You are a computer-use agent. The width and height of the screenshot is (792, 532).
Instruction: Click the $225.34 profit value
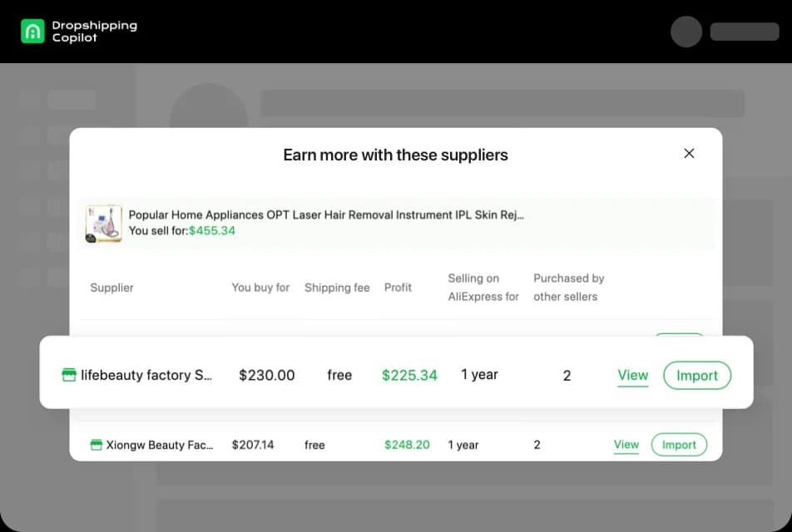point(409,375)
